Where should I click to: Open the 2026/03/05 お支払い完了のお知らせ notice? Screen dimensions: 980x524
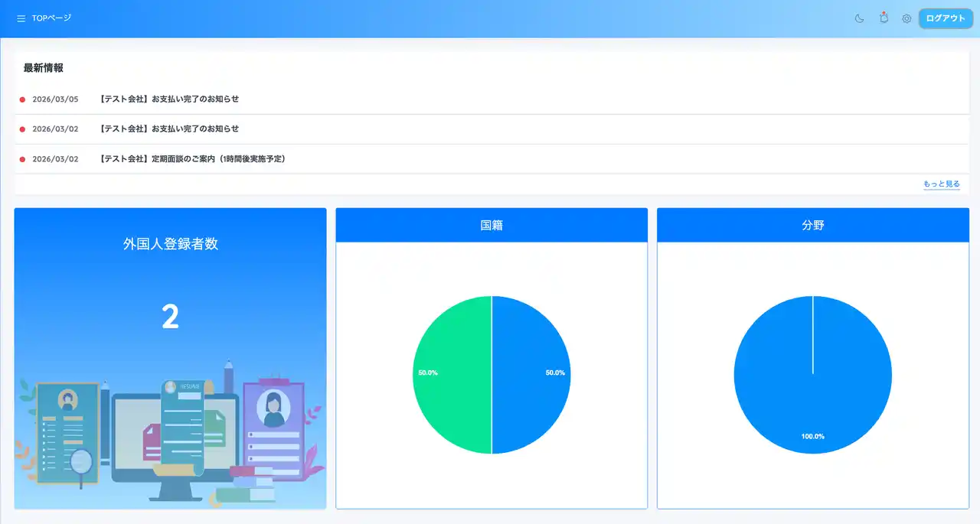(169, 99)
